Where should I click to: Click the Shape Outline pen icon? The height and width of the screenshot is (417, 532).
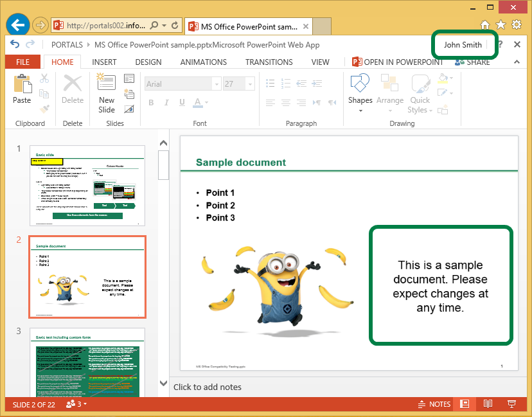[443, 93]
